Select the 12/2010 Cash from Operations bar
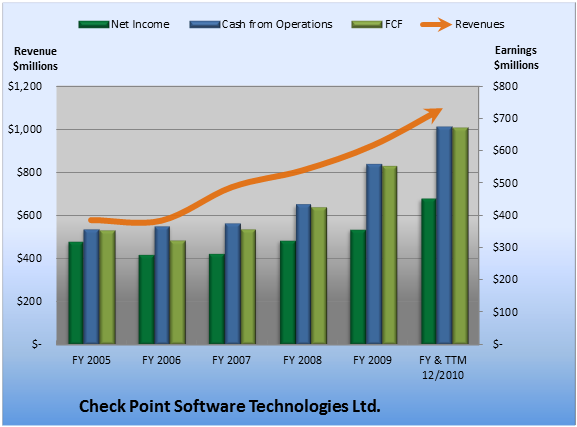577x427 pixels. click(x=445, y=235)
